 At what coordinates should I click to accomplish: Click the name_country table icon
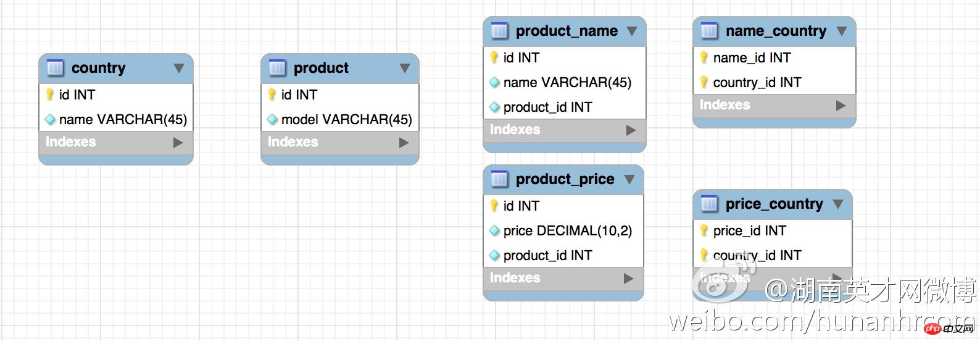[709, 31]
